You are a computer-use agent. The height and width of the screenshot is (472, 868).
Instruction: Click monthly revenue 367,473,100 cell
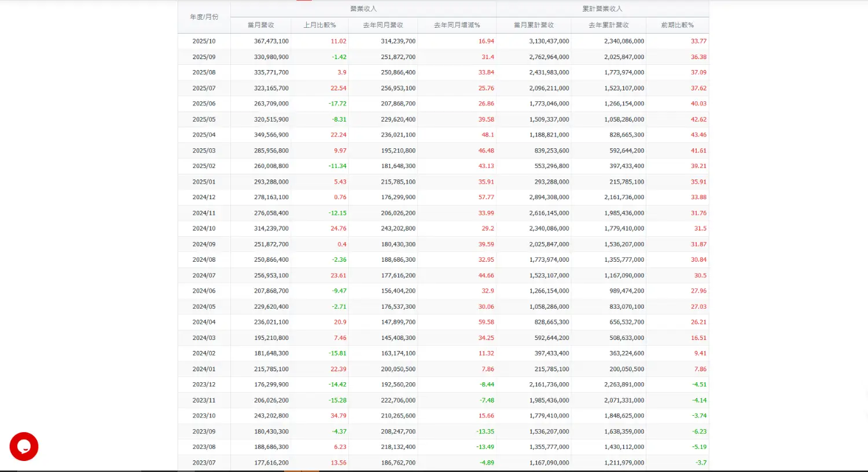[271, 41]
